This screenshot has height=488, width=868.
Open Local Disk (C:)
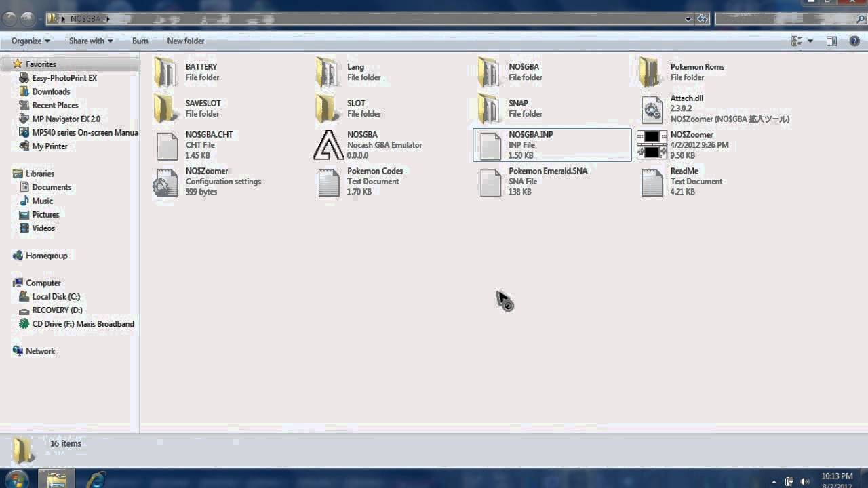point(56,296)
